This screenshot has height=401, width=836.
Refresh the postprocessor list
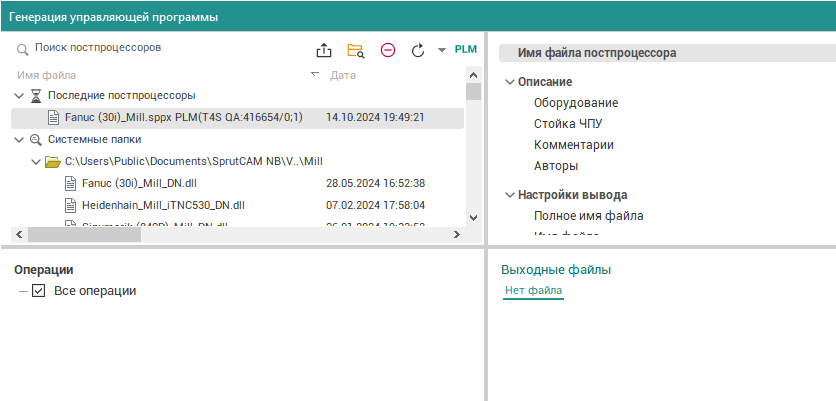(418, 49)
